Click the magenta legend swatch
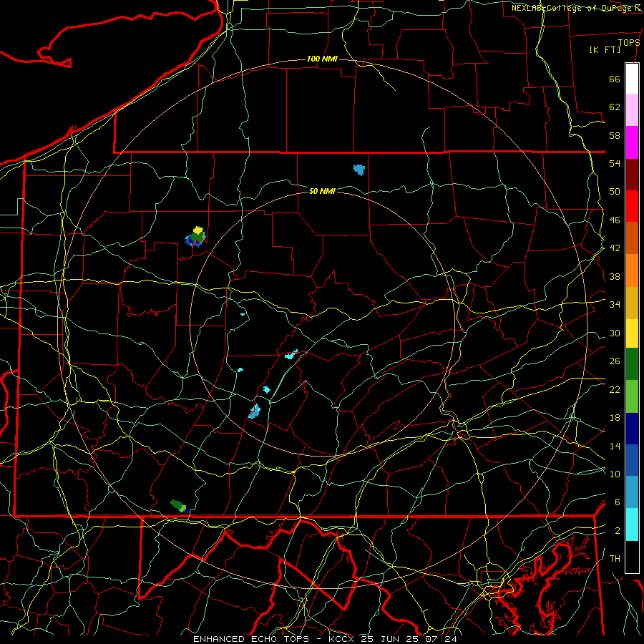Screen dimensions: 644x644 pos(632,142)
